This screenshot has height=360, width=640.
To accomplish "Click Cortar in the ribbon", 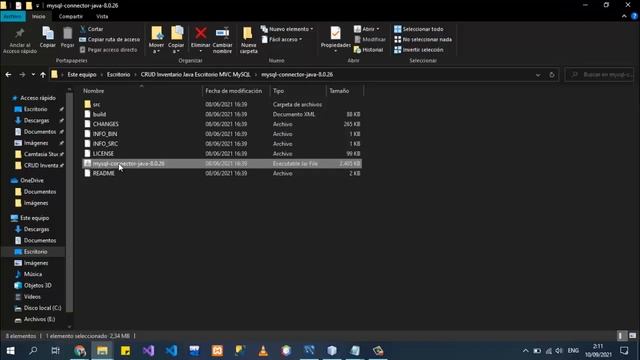I will pyautogui.click(x=91, y=29).
